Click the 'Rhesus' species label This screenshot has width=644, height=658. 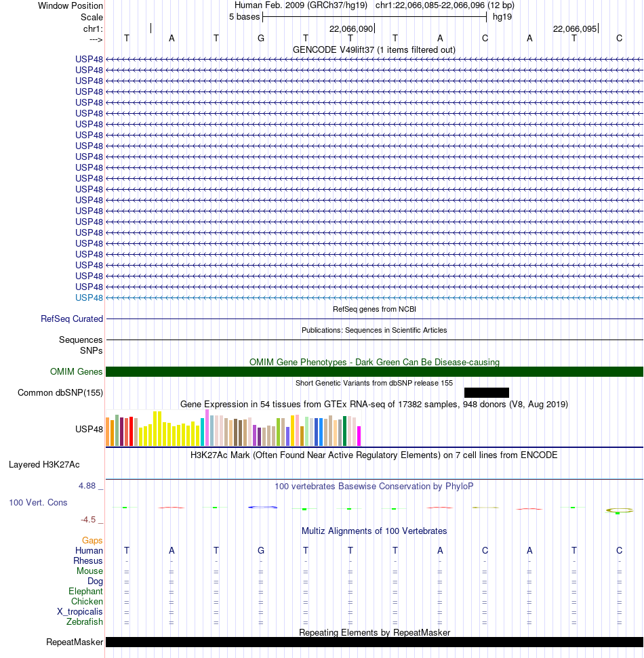click(88, 561)
